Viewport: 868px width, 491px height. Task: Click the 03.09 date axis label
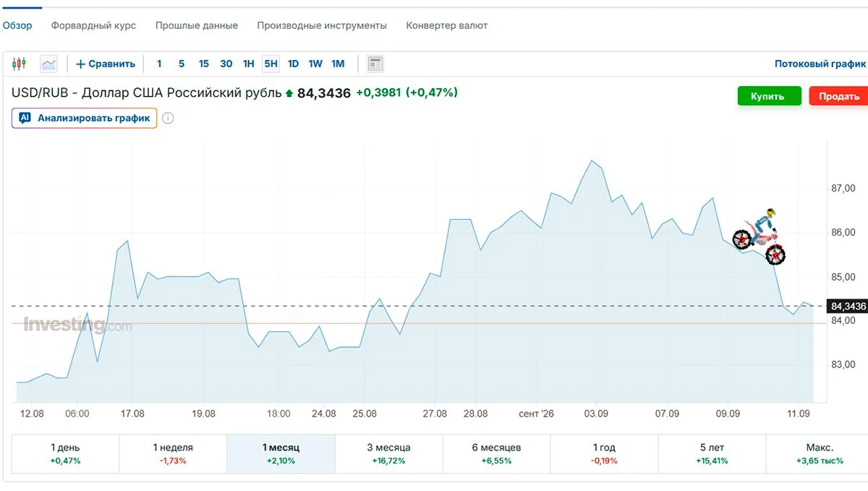tap(596, 414)
